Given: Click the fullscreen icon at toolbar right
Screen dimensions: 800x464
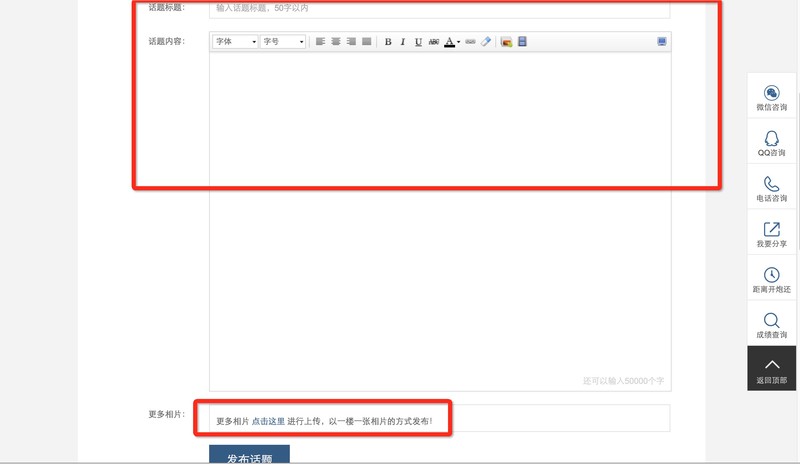Looking at the screenshot, I should [661, 42].
